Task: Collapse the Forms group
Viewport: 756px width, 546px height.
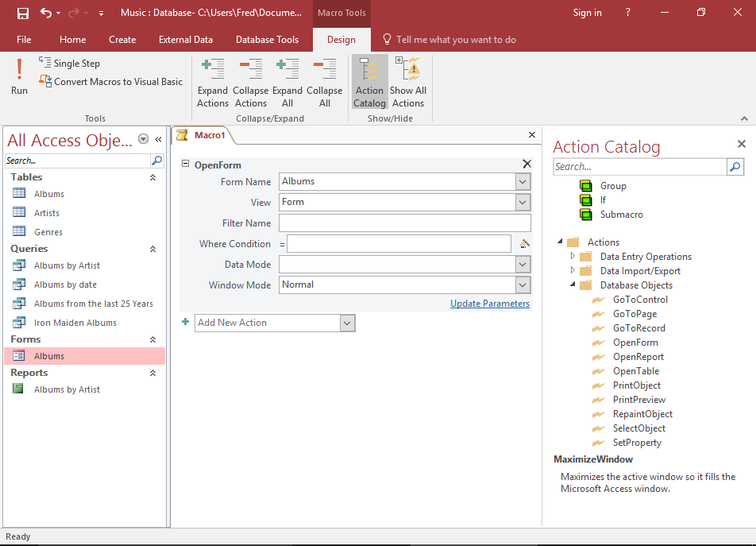Action: 152,339
